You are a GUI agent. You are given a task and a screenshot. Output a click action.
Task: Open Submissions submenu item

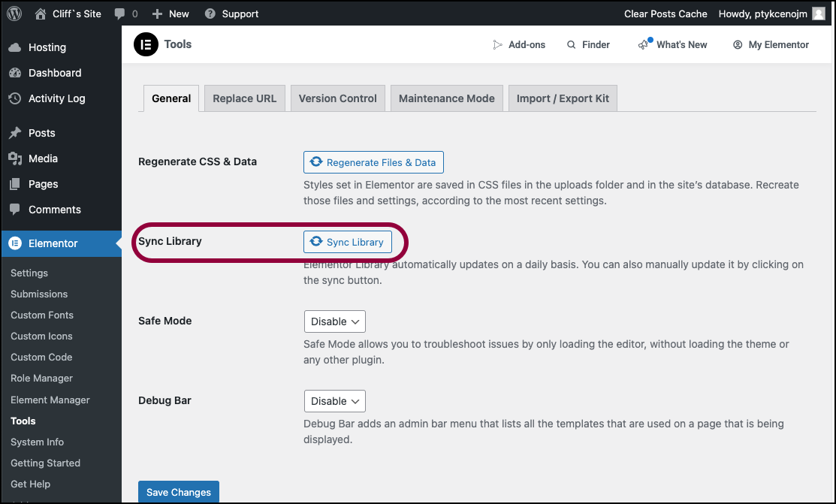[x=39, y=294]
